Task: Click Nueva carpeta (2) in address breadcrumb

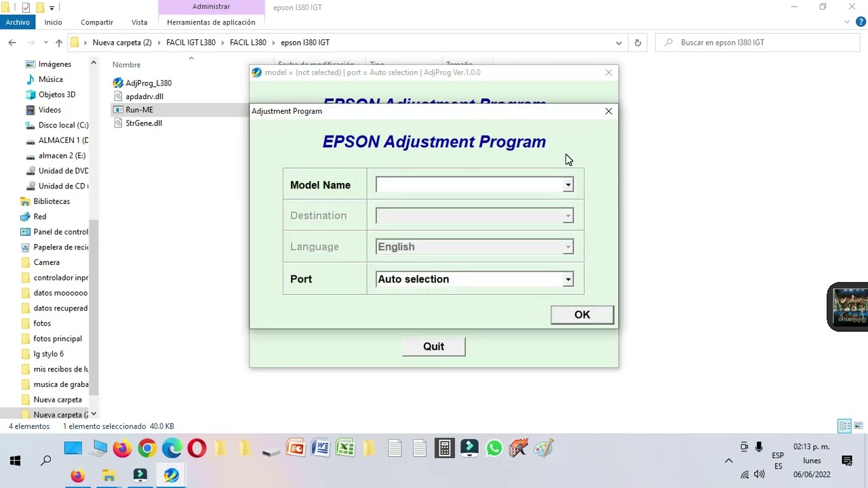Action: point(122,43)
